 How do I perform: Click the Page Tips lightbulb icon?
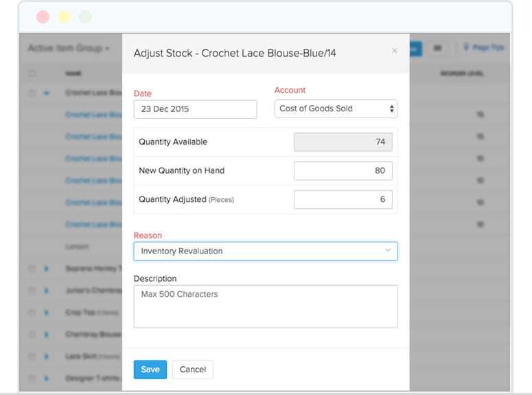pos(467,47)
